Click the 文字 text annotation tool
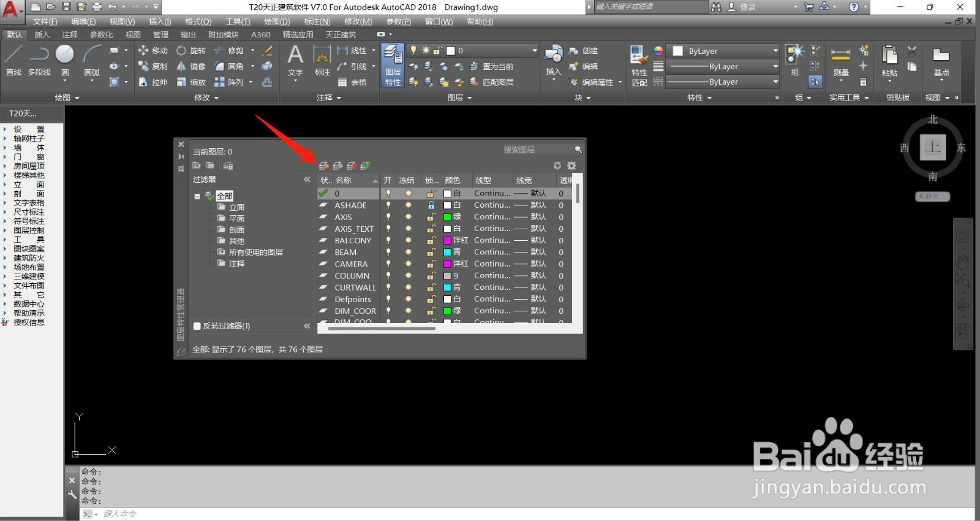Screen dimensions: 980x521 click(x=295, y=61)
